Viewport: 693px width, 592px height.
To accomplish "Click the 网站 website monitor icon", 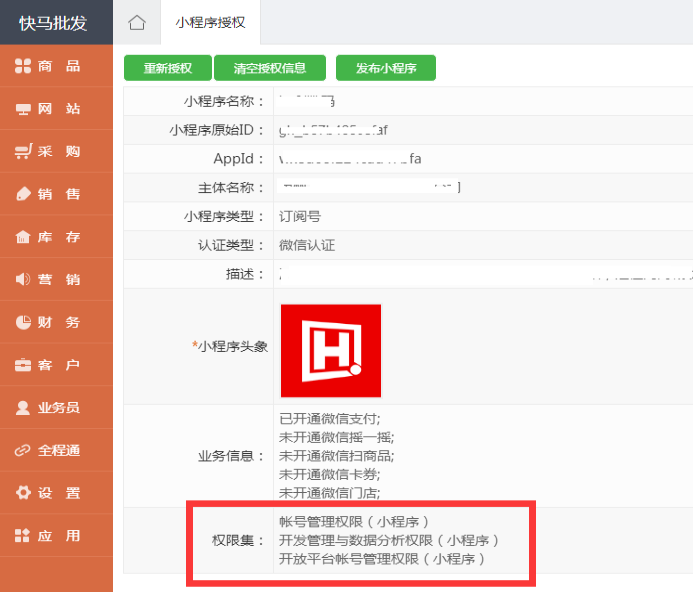I will click(x=23, y=109).
